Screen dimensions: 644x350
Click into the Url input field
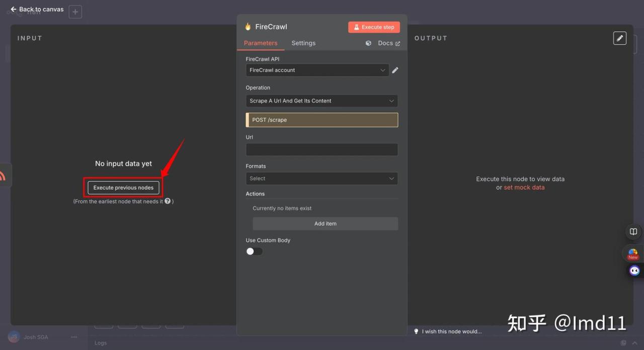pos(321,150)
